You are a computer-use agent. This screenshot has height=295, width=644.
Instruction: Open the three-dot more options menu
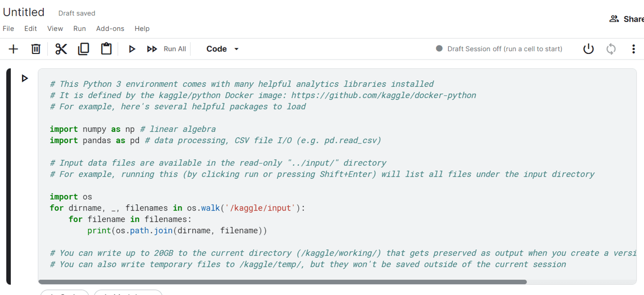pos(633,49)
